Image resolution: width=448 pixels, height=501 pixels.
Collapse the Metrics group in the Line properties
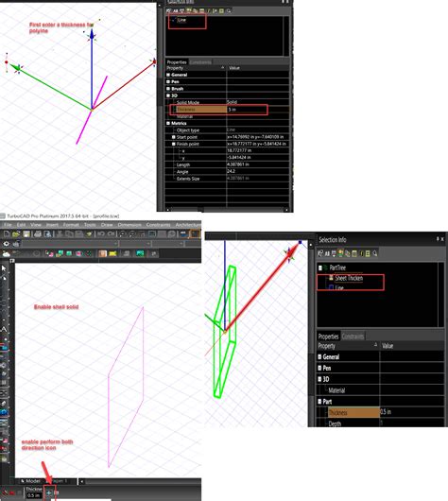[x=168, y=123]
